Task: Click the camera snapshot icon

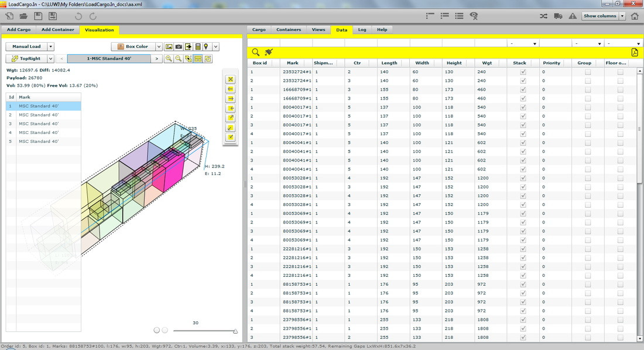Action: tap(179, 47)
